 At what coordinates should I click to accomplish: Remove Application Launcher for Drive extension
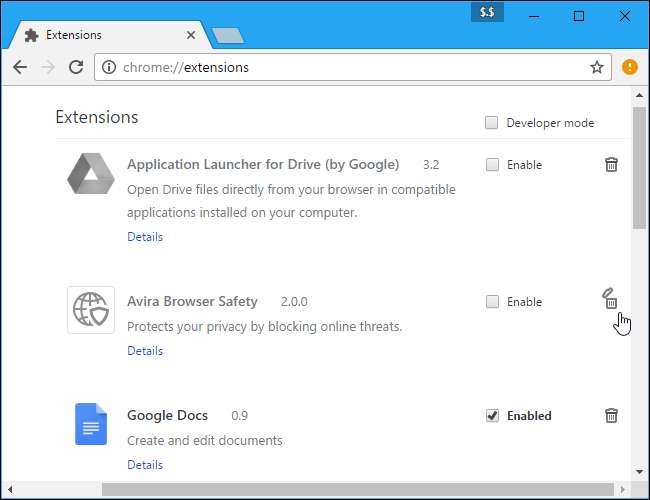coord(611,165)
